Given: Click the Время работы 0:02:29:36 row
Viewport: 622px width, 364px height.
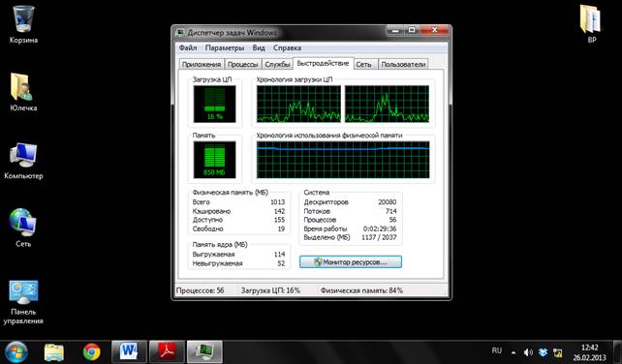Looking at the screenshot, I should (351, 229).
